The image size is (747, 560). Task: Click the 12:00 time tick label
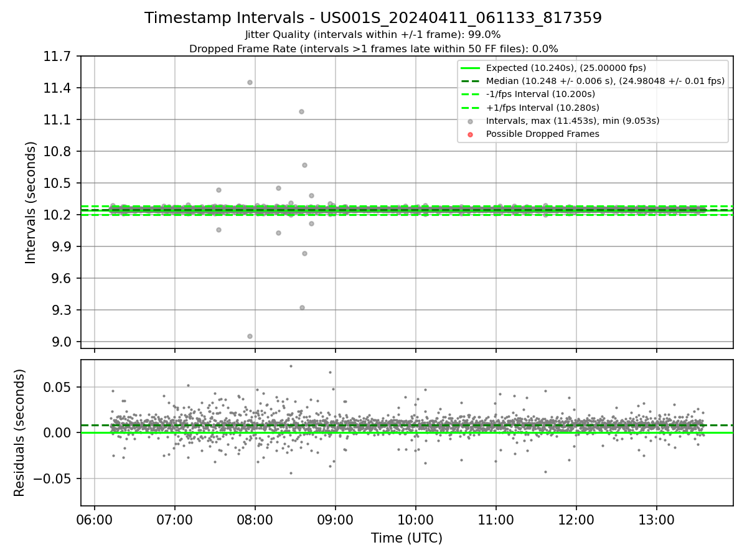[576, 520]
